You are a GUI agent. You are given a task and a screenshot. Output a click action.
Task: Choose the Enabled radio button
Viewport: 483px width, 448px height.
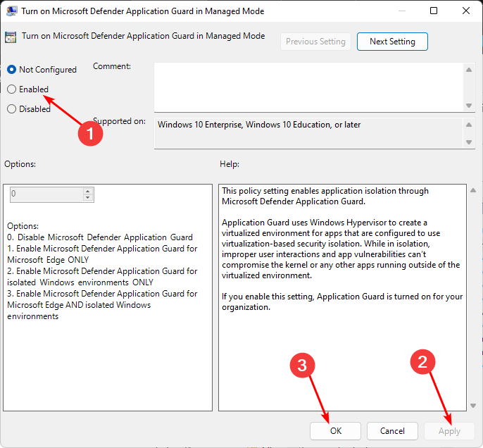pos(11,89)
